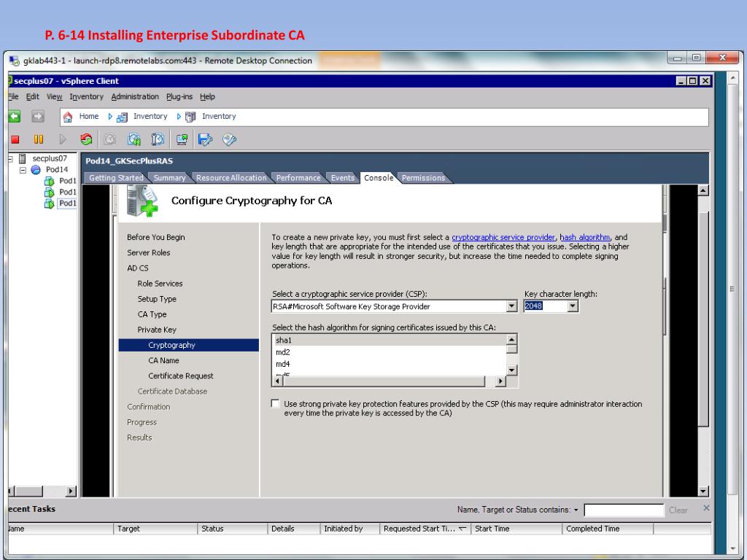Open the Name, Target or Status filter dropdown
747x560 pixels.
tap(576, 510)
